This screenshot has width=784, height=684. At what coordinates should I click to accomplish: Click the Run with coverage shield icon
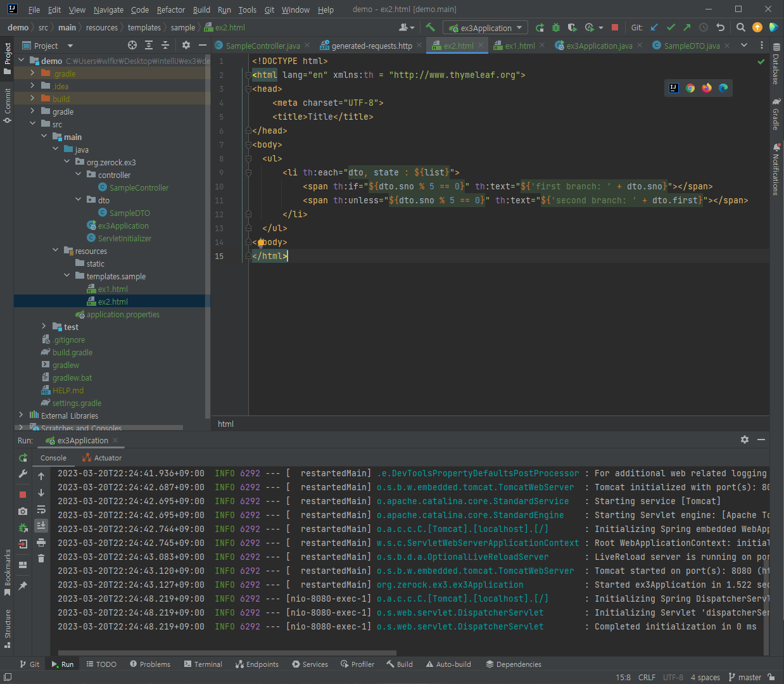(571, 27)
